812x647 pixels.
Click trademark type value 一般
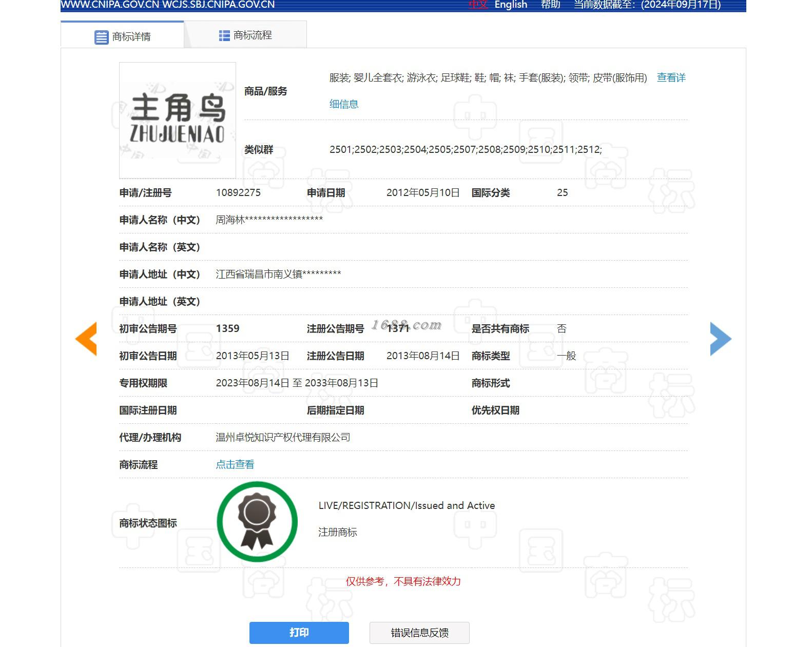tap(567, 356)
